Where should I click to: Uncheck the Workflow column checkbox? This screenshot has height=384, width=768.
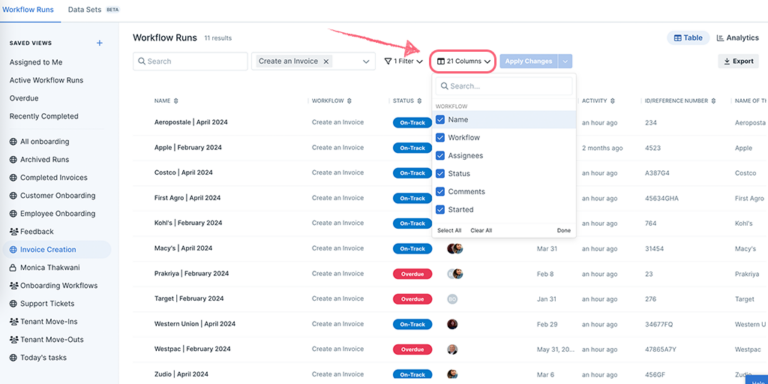[x=440, y=138]
